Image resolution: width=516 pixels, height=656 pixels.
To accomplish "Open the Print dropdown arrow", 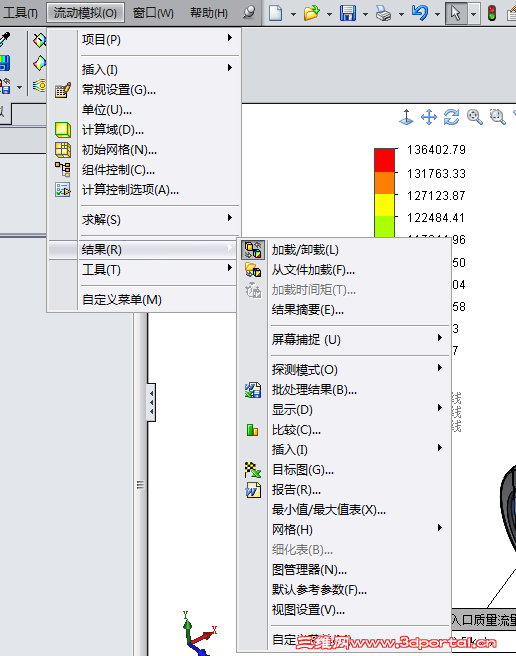I will 401,14.
